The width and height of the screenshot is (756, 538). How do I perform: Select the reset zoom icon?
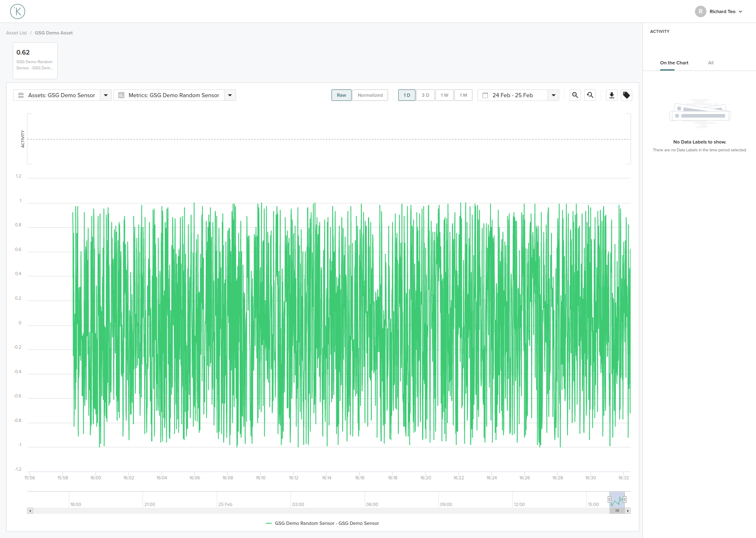[590, 95]
